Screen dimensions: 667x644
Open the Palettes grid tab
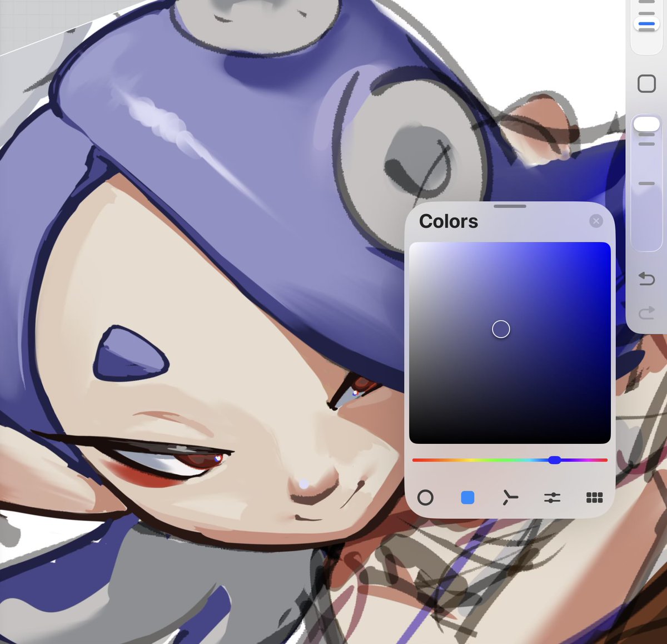click(x=594, y=497)
